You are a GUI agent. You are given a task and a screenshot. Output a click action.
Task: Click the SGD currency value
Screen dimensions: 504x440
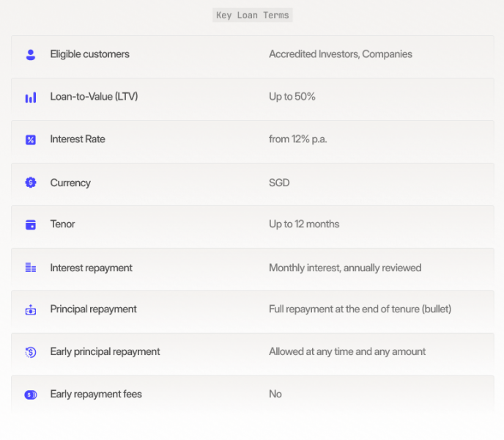[x=279, y=183]
